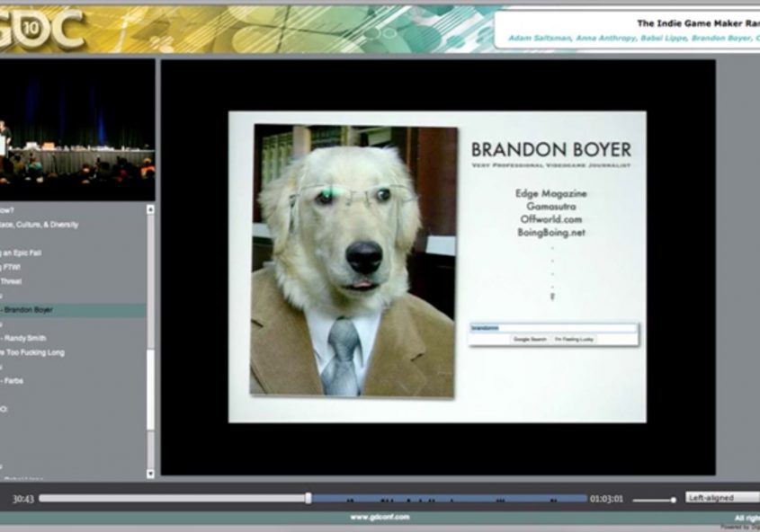Open the www.gdconf.com link
760x532 pixels.
click(x=380, y=518)
